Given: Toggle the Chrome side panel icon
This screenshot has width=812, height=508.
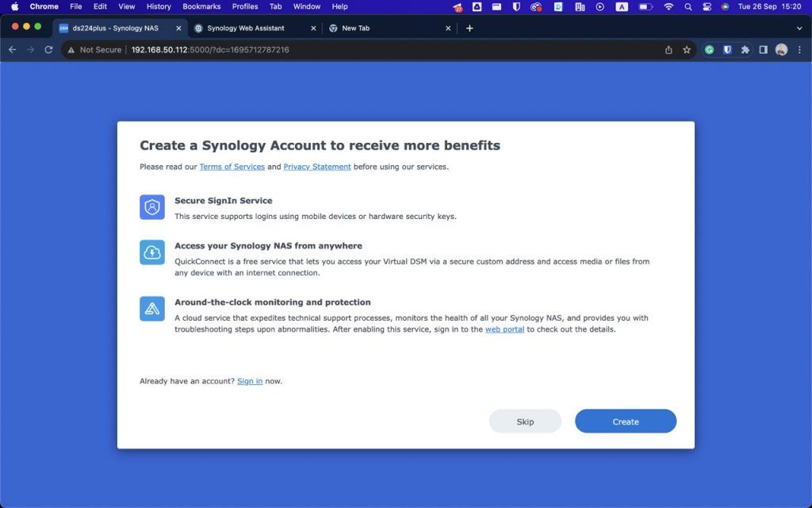Looking at the screenshot, I should click(764, 50).
